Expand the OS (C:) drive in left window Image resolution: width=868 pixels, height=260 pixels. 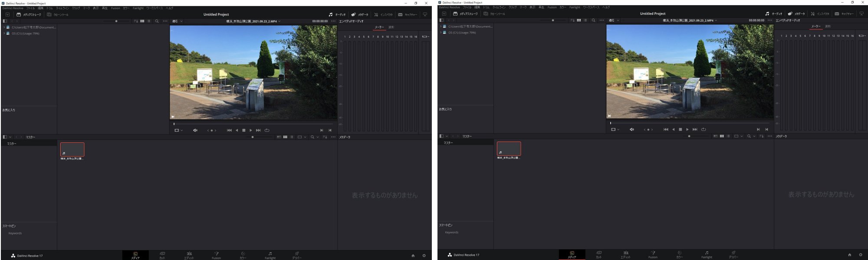[x=4, y=33]
